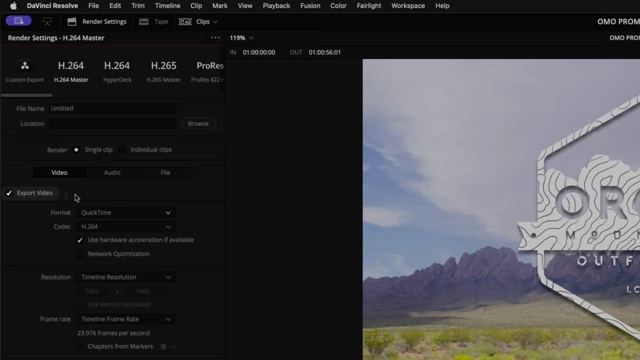
Task: Open the Fairlight menu
Action: coord(369,6)
